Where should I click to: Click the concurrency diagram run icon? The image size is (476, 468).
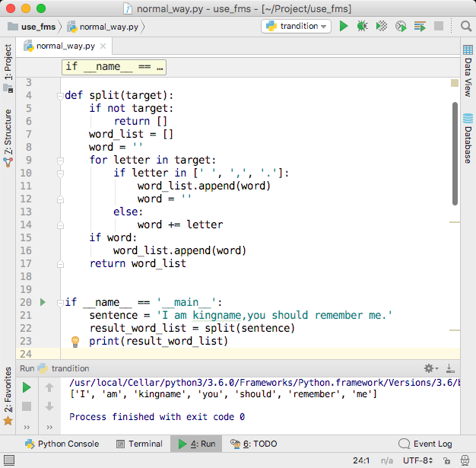(x=420, y=27)
